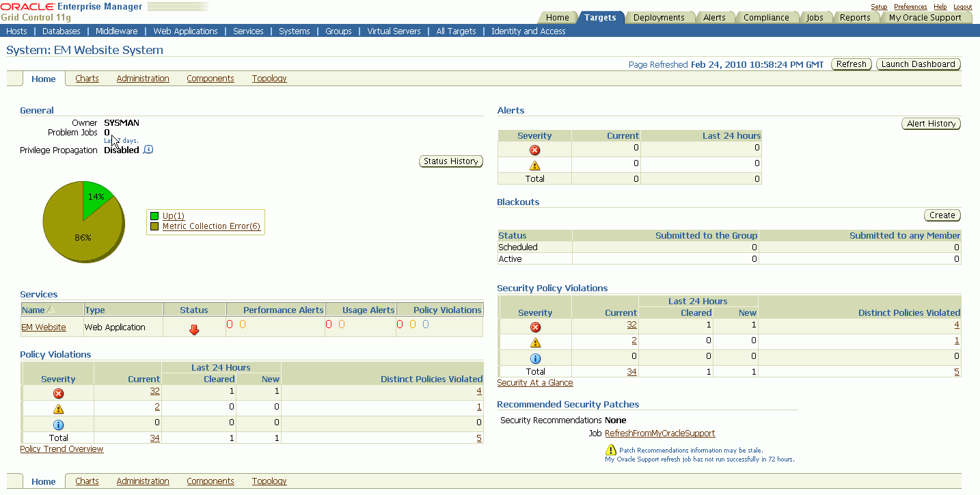Image resolution: width=980 pixels, height=495 pixels.
Task: Click warning severity icon in Alerts table
Action: [x=535, y=165]
